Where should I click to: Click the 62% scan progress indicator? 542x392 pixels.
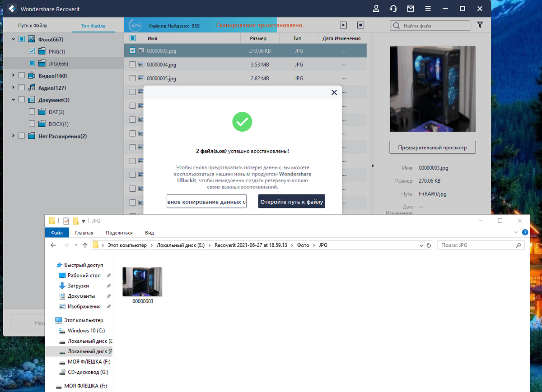(135, 26)
